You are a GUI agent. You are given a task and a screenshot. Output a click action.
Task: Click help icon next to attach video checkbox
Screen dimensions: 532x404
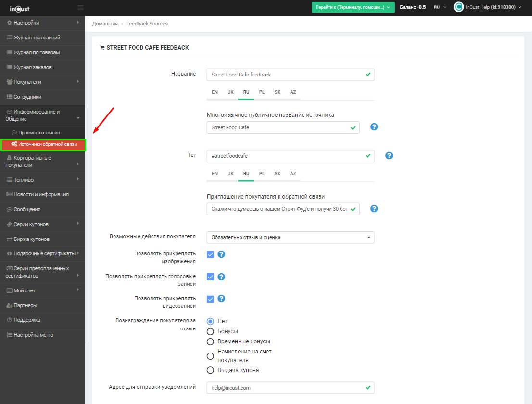tap(221, 299)
